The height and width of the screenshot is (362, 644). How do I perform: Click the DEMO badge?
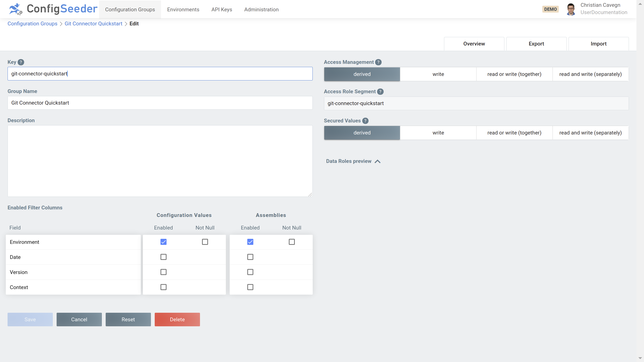[550, 9]
